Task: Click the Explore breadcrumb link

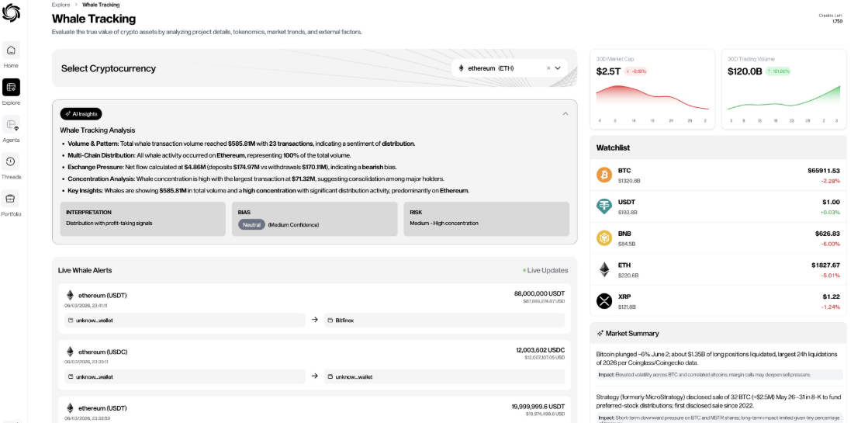Action: 61,5
